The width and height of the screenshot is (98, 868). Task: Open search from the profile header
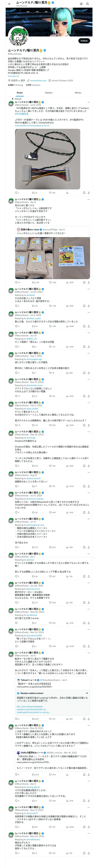(88, 4)
